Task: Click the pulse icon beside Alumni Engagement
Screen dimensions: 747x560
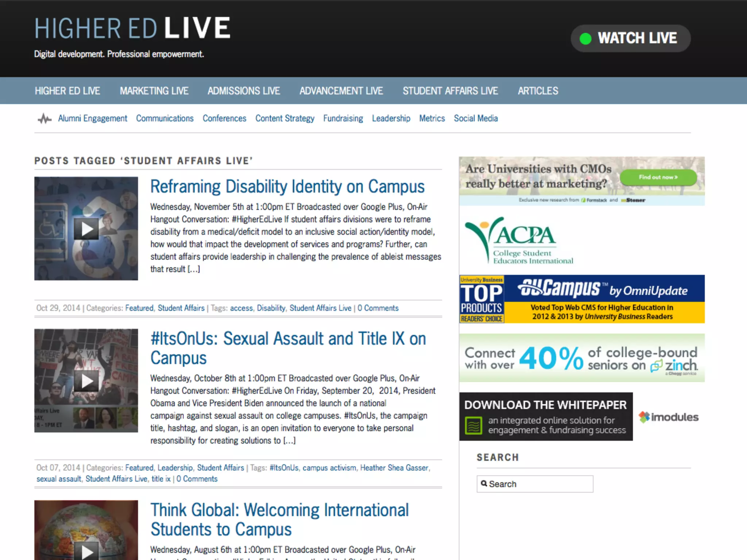Action: coord(44,118)
